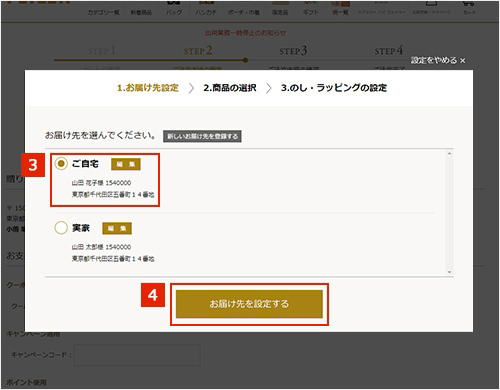The width and height of the screenshot is (500, 390).
Task: Select the 実家 delivery address radio button
Action: pos(61,228)
